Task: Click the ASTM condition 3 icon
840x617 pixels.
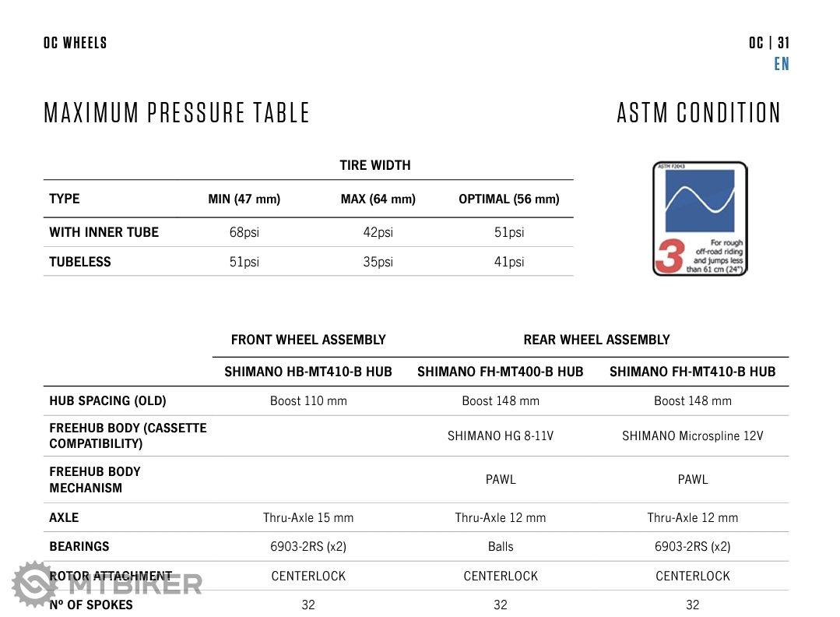Action: click(x=699, y=219)
